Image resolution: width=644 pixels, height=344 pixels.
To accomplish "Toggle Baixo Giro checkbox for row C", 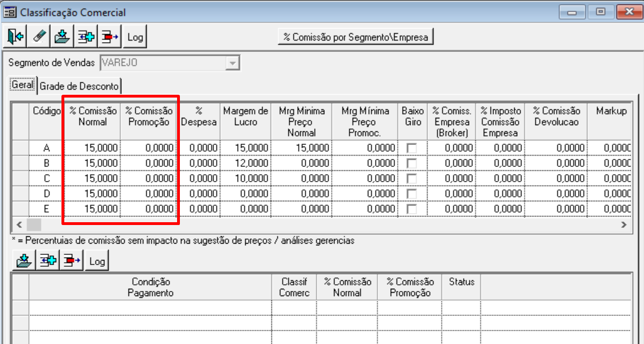I will click(411, 178).
